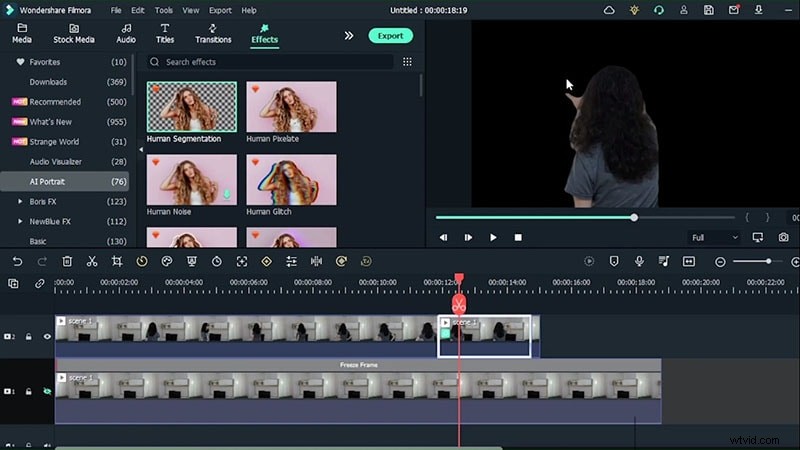
Task: Click the grid view icon beside effects search
Action: [x=407, y=62]
